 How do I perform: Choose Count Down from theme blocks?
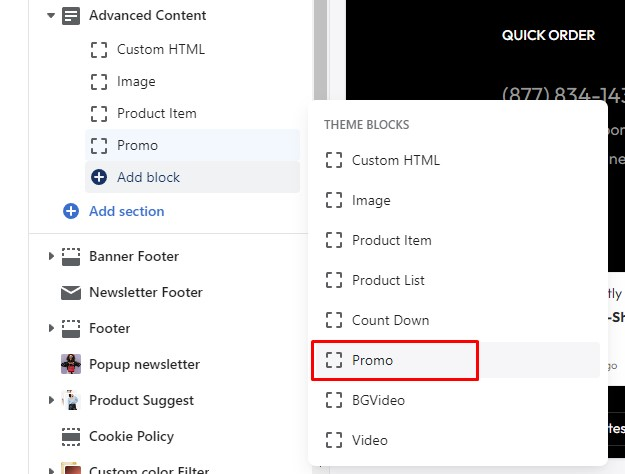coord(390,320)
